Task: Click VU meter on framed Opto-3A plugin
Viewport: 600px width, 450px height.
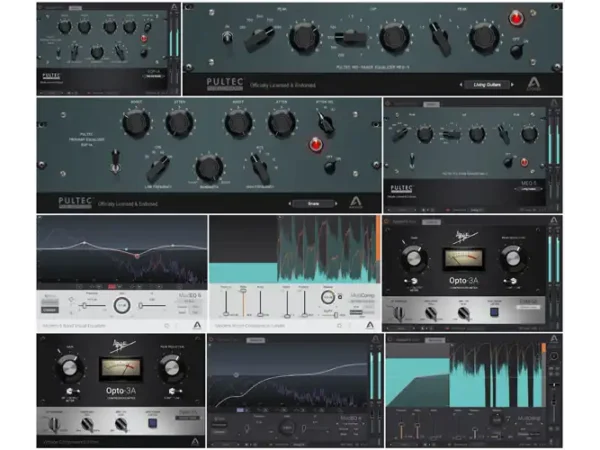Action: 463,259
